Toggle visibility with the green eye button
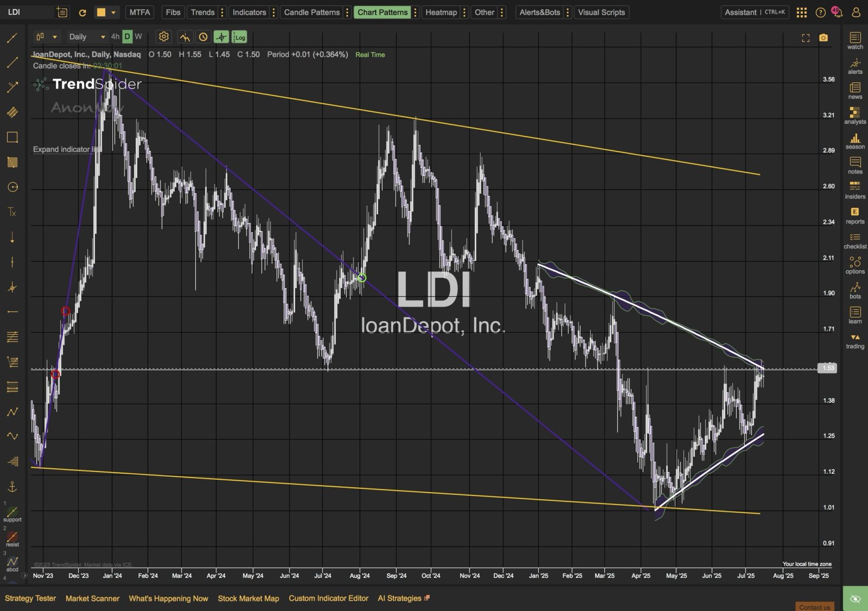Screen dimensions: 868x611 point(855,599)
